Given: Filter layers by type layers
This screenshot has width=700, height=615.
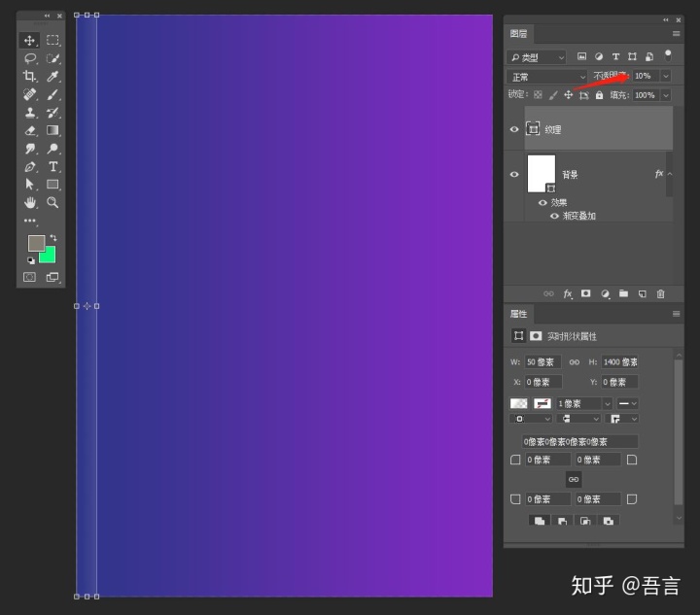Looking at the screenshot, I should 615,56.
